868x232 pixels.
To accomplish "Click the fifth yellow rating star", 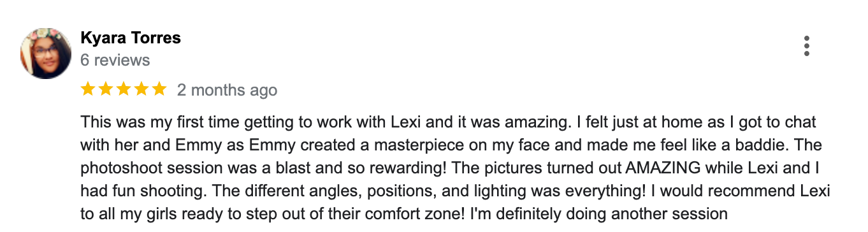I will (159, 89).
